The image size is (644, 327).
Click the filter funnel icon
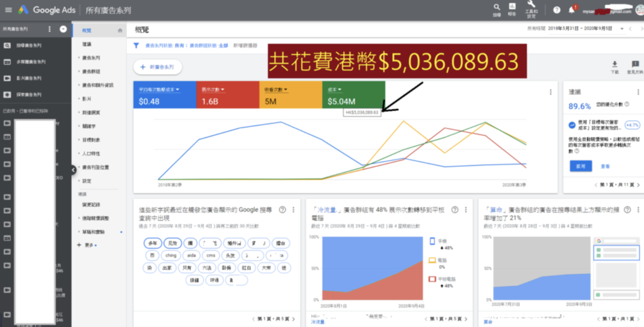[x=136, y=45]
